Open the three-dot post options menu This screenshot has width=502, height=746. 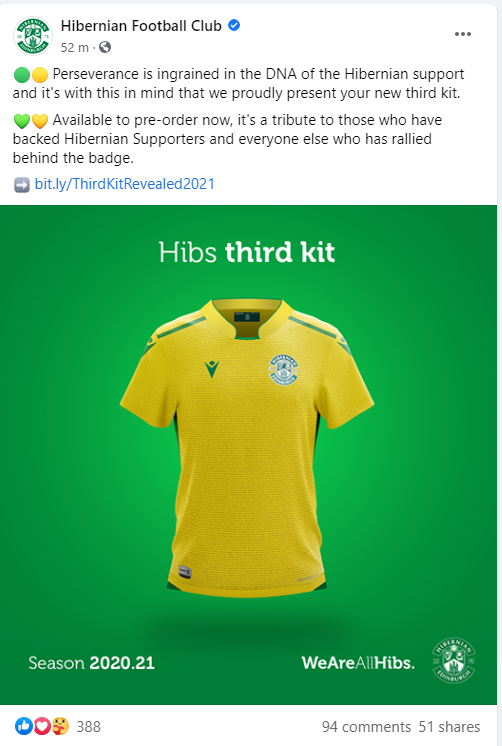(463, 34)
